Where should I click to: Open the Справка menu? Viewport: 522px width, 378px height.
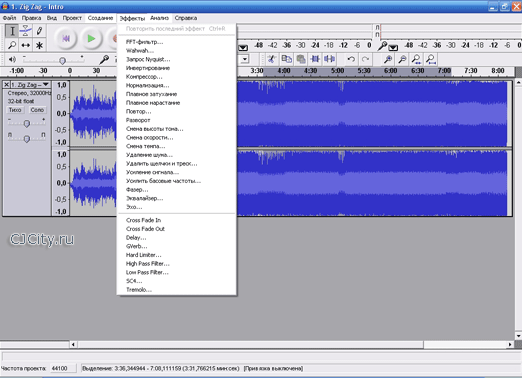click(x=186, y=18)
